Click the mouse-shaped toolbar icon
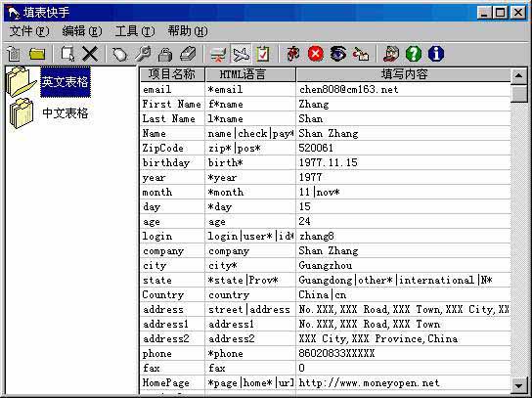This screenshot has width=532, height=398. tap(119, 54)
